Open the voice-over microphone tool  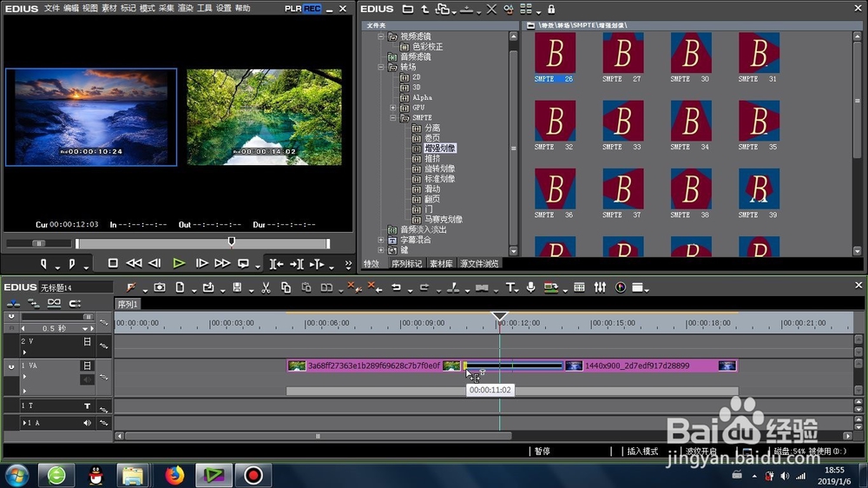531,287
